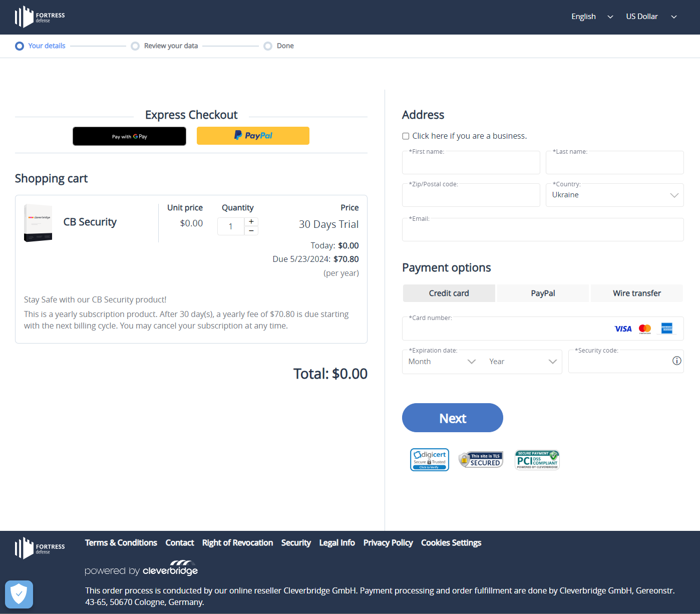Click the Address heading
The width and height of the screenshot is (700, 614).
pos(423,115)
